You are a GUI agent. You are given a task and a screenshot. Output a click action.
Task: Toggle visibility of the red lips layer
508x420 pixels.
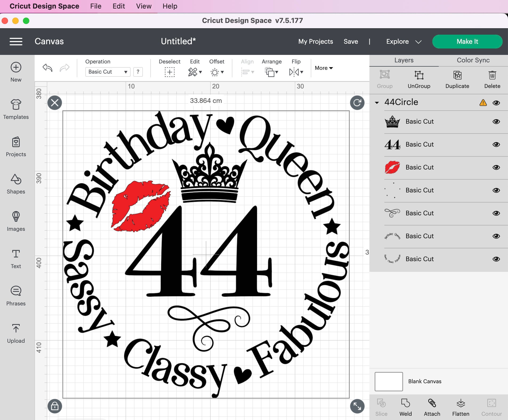496,167
